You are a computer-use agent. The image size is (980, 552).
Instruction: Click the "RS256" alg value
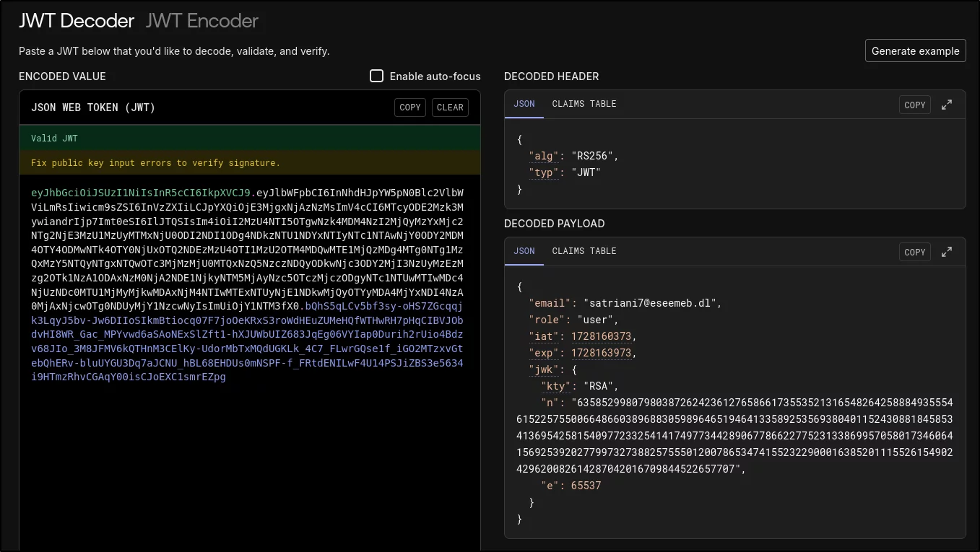[595, 156]
